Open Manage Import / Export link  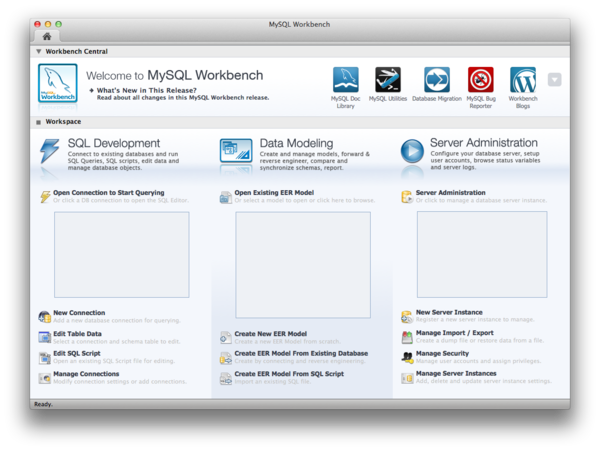point(455,333)
